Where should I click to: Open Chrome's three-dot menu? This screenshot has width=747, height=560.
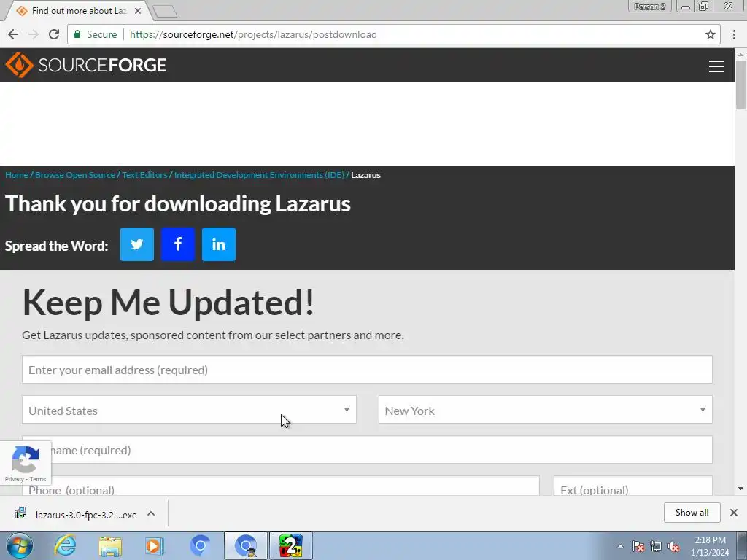pyautogui.click(x=734, y=34)
